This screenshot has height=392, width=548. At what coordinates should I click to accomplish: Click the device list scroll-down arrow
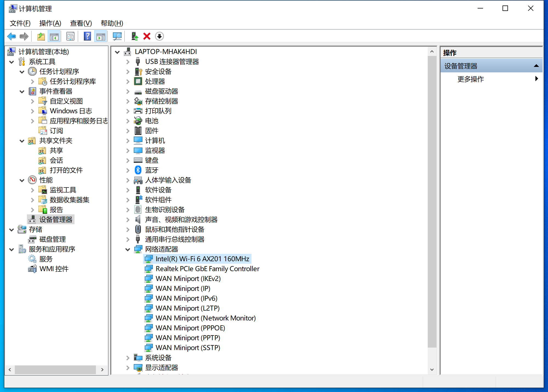click(x=432, y=370)
